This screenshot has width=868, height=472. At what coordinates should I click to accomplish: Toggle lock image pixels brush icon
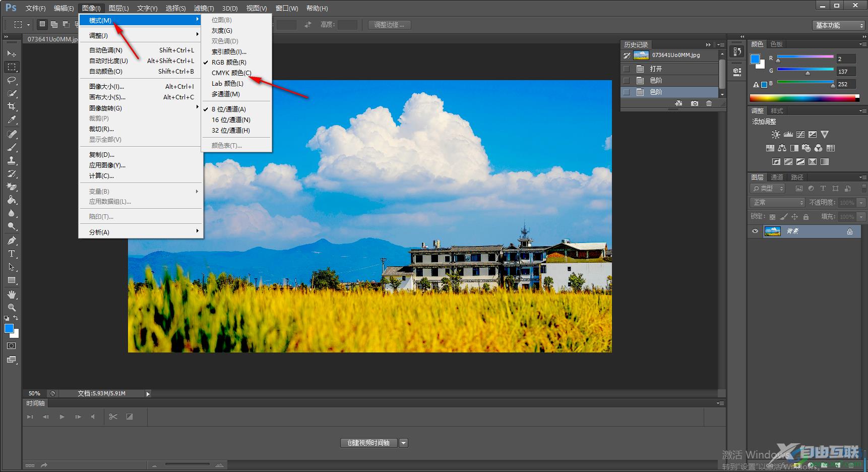click(784, 217)
